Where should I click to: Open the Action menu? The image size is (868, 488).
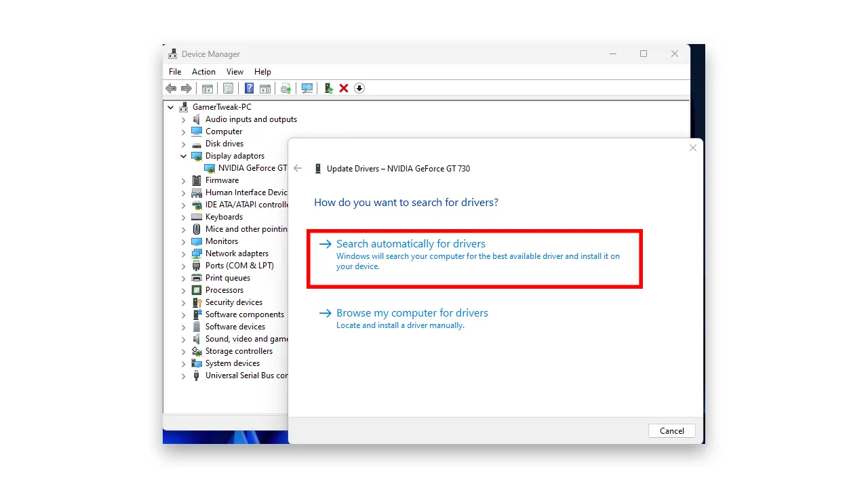coord(203,72)
